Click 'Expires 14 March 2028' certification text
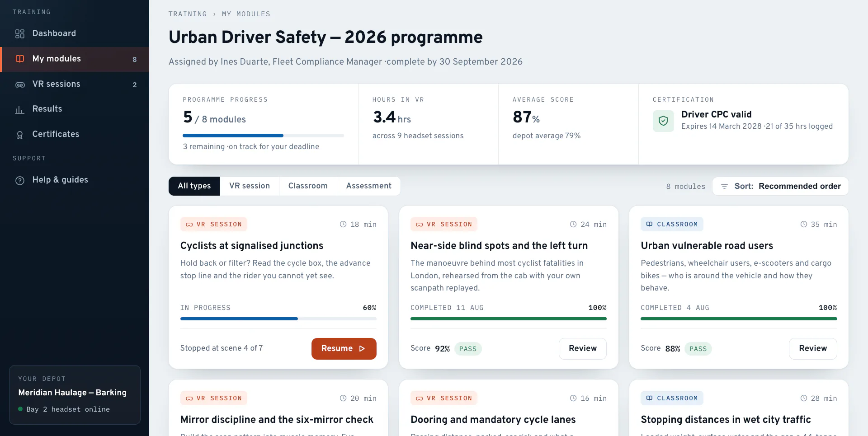868x436 pixels. (722, 127)
